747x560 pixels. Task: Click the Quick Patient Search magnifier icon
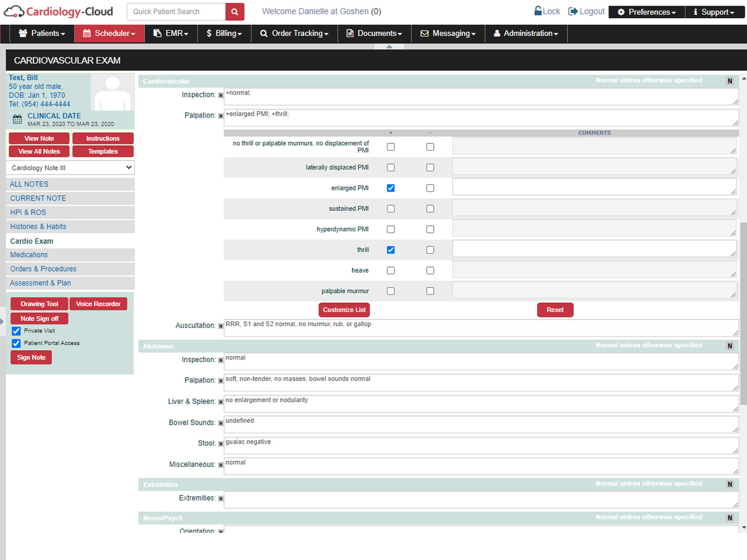[x=234, y=12]
